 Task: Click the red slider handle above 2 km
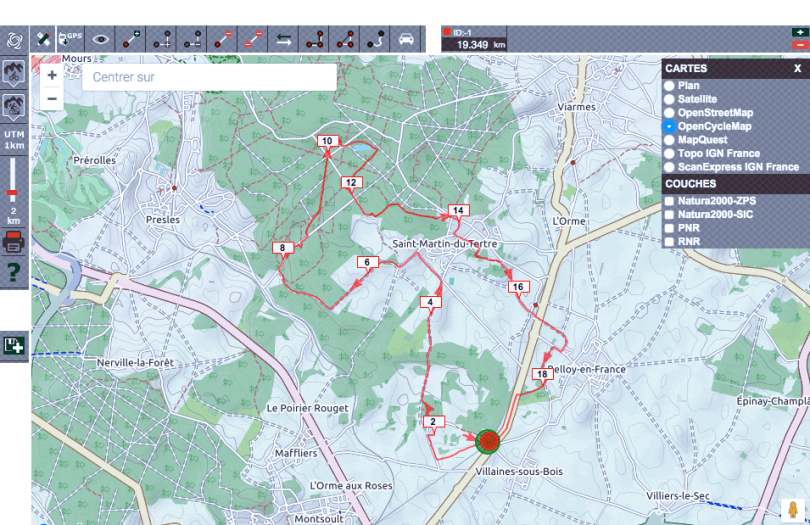click(x=14, y=195)
